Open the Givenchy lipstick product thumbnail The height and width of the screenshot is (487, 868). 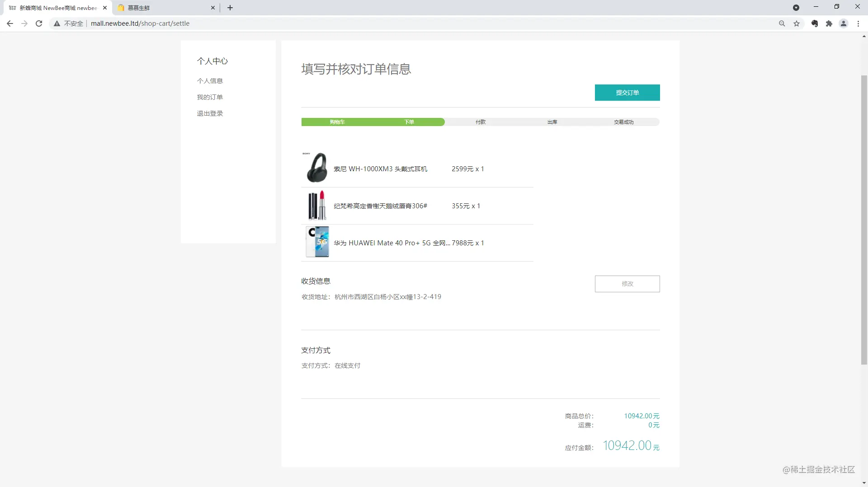point(317,205)
